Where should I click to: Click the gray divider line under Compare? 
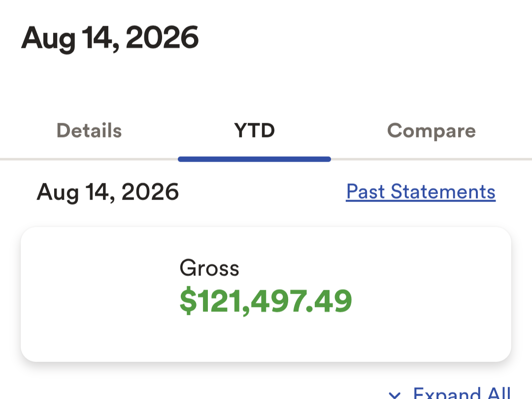click(x=432, y=159)
